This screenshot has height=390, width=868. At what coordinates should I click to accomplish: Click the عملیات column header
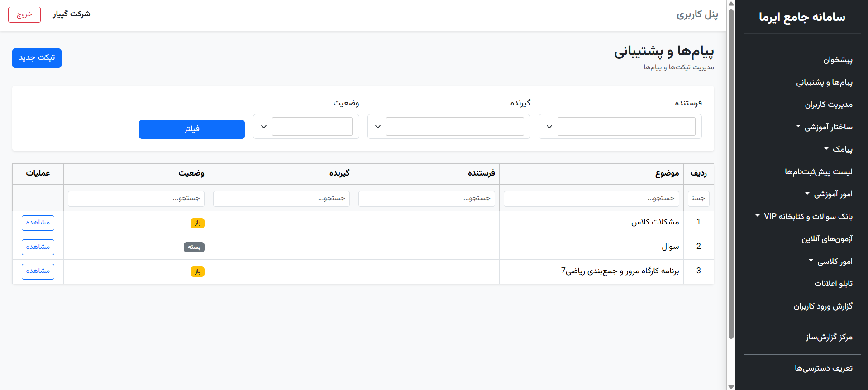click(38, 174)
